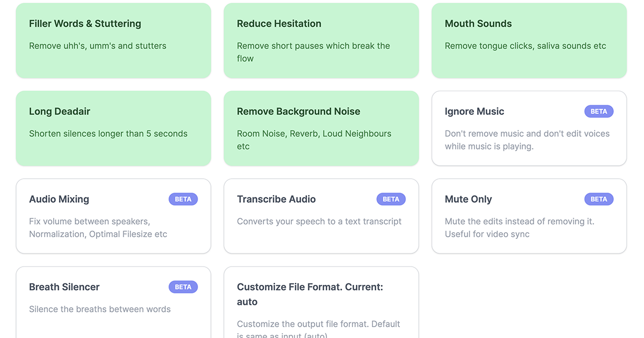Click the 'Converts your speech to a text transcript' text
The image size is (644, 338).
pyautogui.click(x=319, y=221)
